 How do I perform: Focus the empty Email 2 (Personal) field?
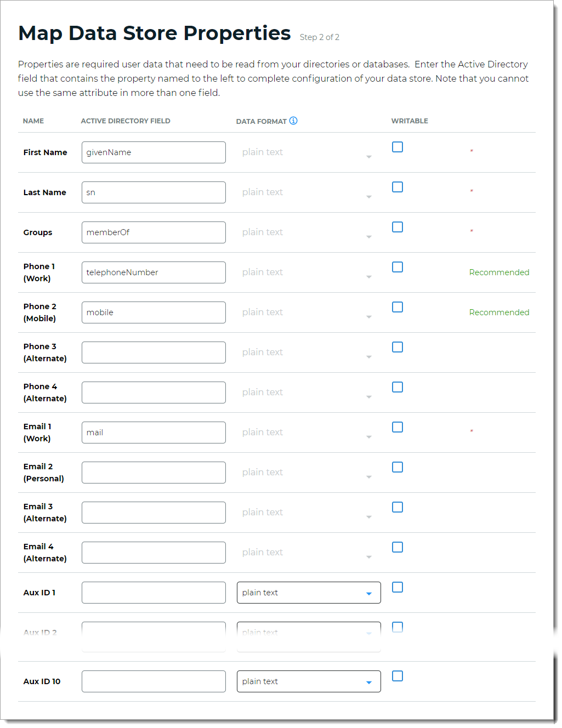click(154, 473)
